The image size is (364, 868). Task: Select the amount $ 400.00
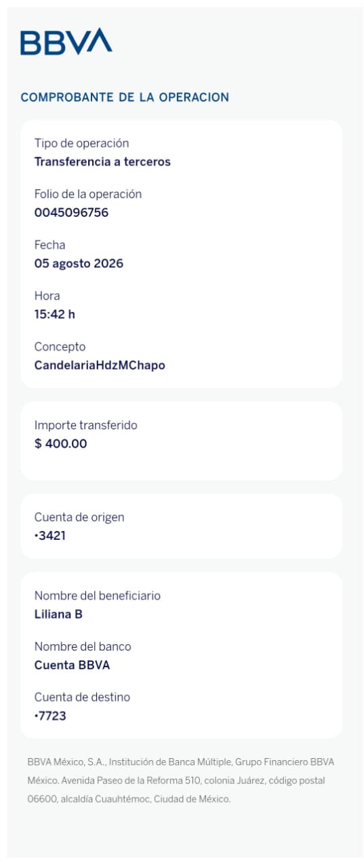tap(60, 444)
